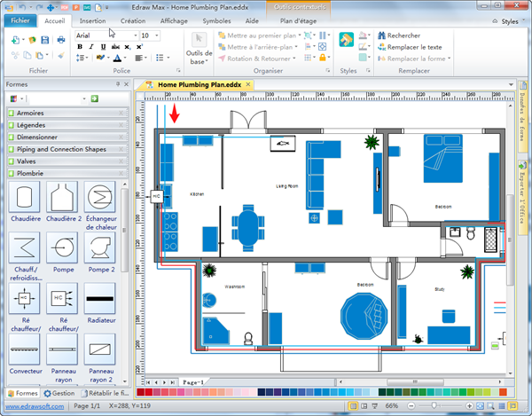
Task: Click the Open folder icon in the ribbon
Action: 33,40
